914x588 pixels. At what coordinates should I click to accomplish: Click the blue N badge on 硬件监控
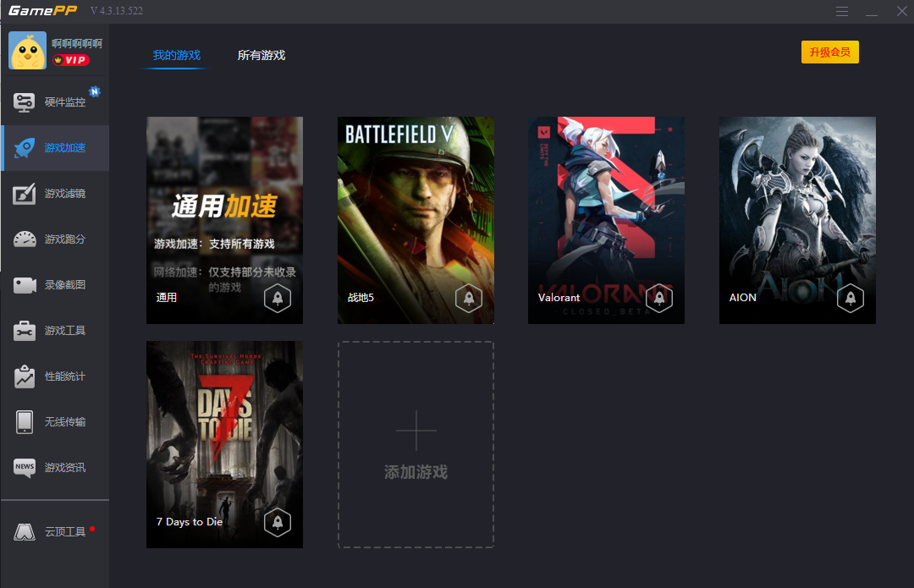pyautogui.click(x=95, y=91)
